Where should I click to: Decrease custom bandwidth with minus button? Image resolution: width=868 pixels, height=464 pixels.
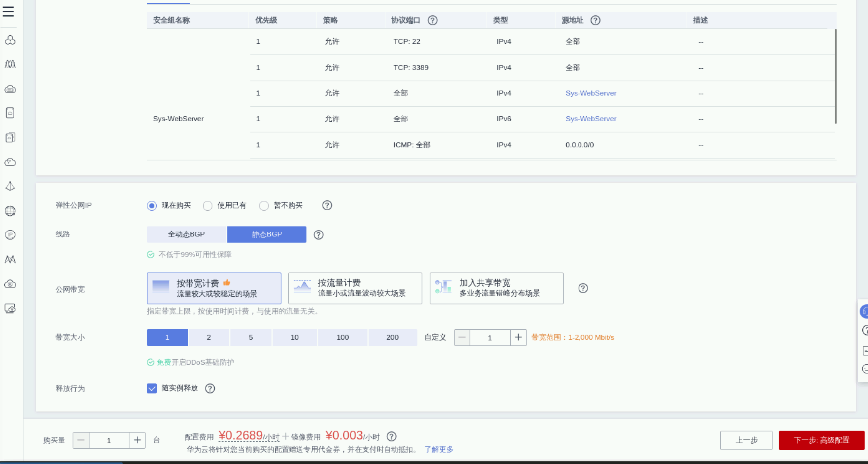pos(462,337)
